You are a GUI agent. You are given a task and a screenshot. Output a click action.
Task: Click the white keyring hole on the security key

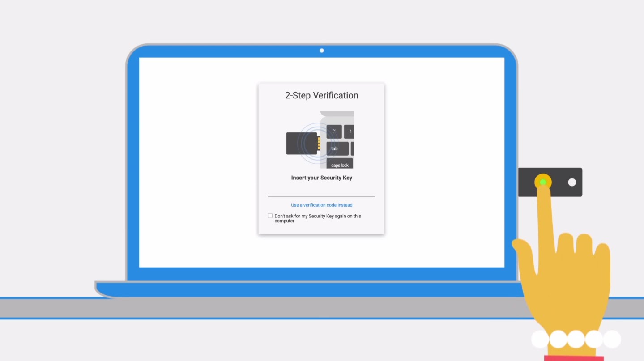(x=571, y=182)
